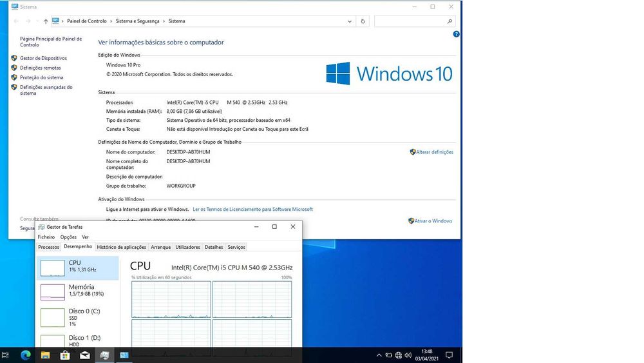Open File Explorer from the taskbar
The image size is (644, 363).
point(45,355)
